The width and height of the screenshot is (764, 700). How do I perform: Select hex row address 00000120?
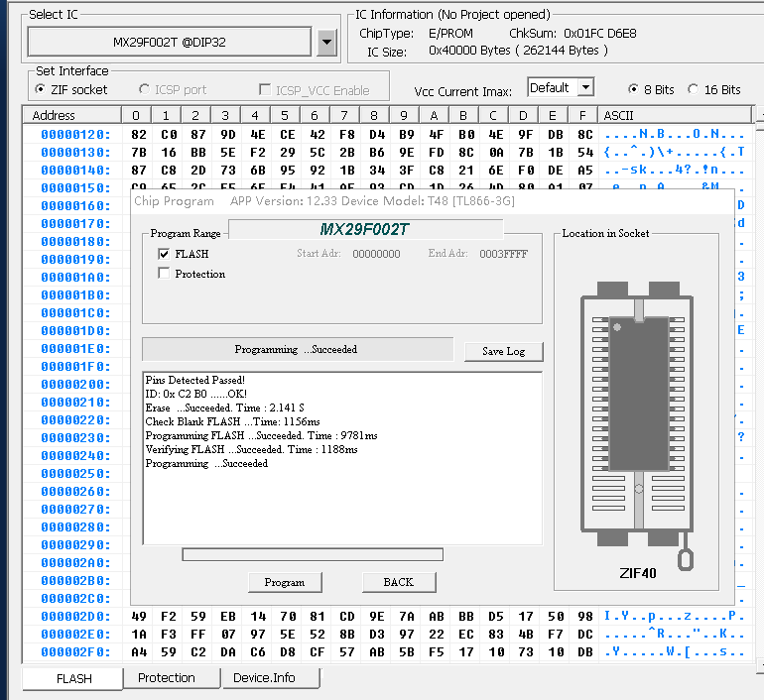coord(74,135)
